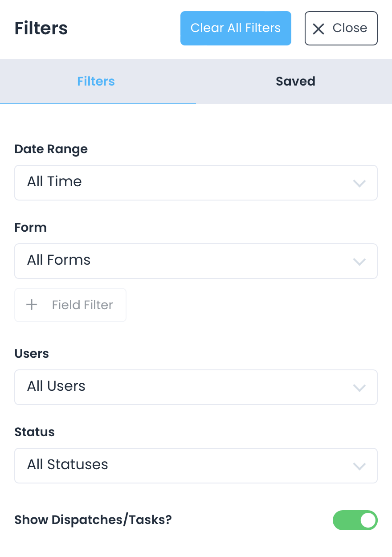Expand the All Statuses dropdown
Screen dimensions: 392x557
tap(196, 466)
